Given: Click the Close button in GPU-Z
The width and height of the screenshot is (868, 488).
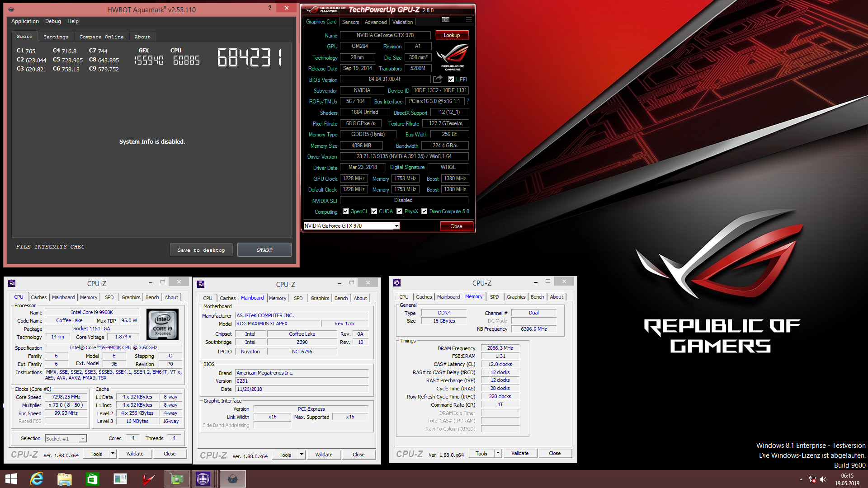Looking at the screenshot, I should click(456, 226).
